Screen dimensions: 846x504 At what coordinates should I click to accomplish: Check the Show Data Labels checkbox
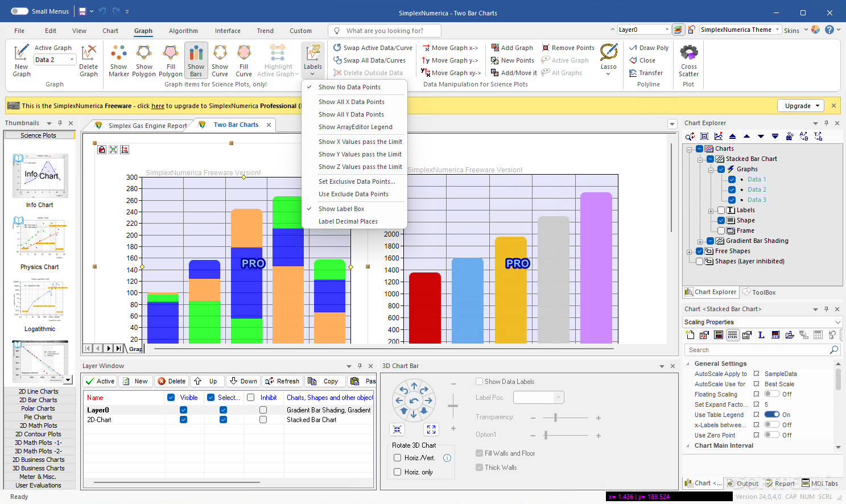click(x=480, y=382)
